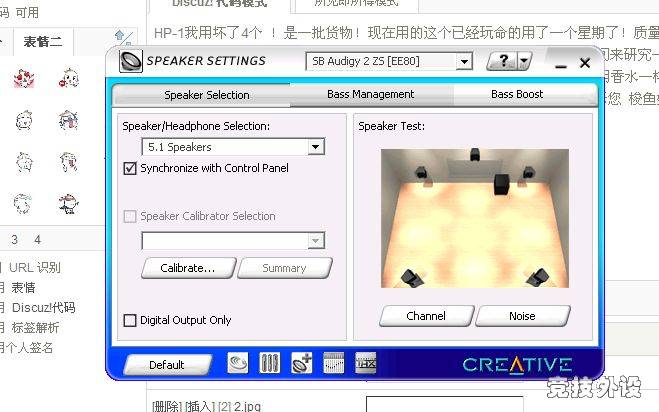Enable the Digital Output Only checkbox
Image resolution: width=659 pixels, height=412 pixels.
(129, 320)
